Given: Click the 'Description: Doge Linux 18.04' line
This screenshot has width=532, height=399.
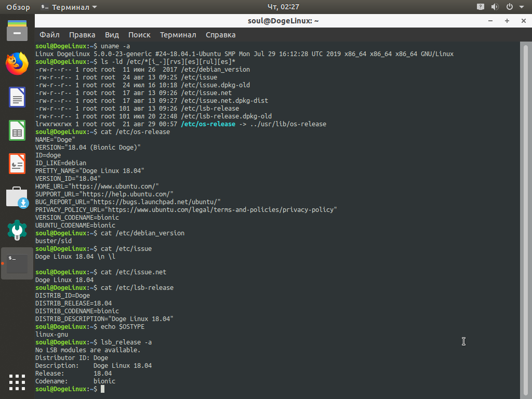Looking at the screenshot, I should click(x=94, y=366).
